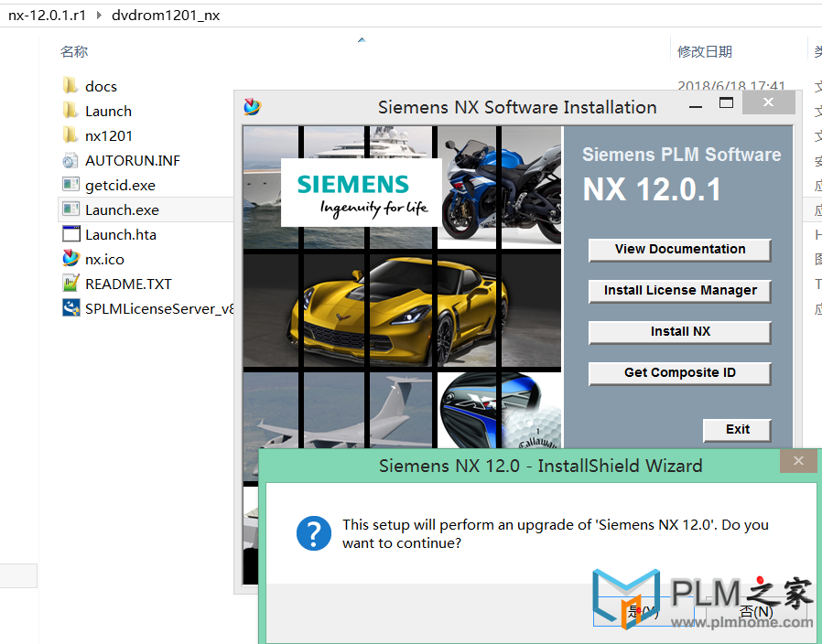Confirm upgrade with the 是(Y) button
The image size is (822, 644).
(x=644, y=611)
